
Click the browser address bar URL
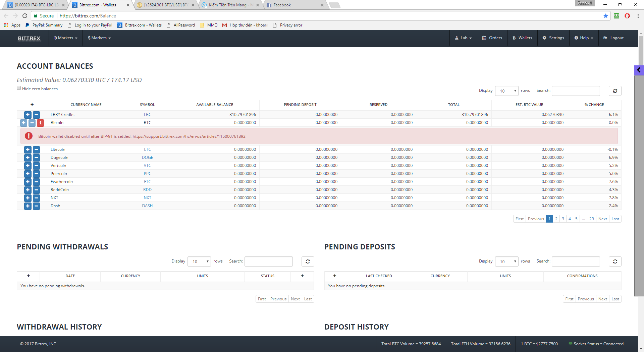pos(88,16)
